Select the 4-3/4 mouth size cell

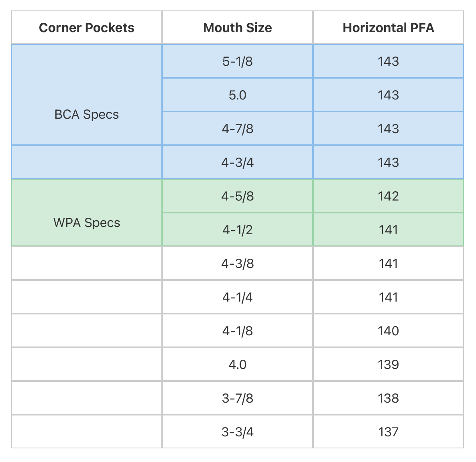click(238, 162)
